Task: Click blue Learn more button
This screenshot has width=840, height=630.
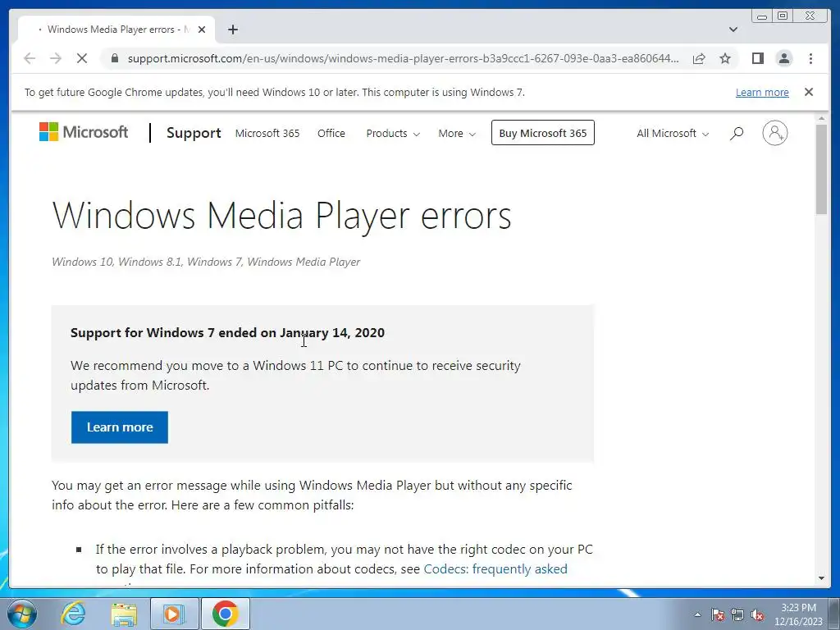Action: [120, 427]
